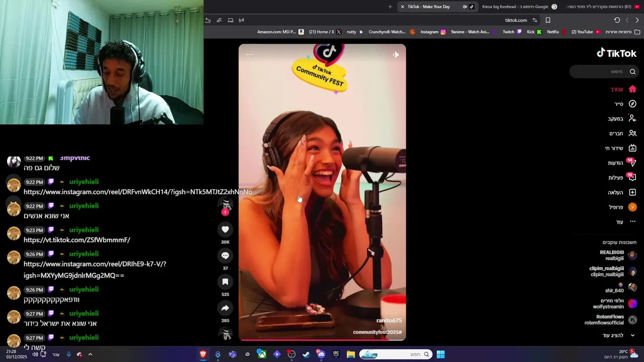Open the Explore compass item
This screenshot has height=362, width=644.
tap(625, 104)
